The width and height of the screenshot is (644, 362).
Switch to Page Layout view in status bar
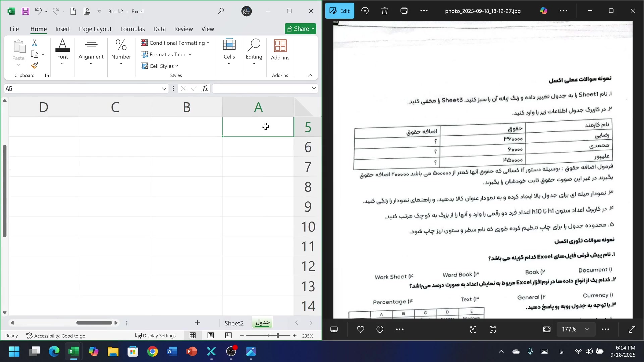(211, 335)
